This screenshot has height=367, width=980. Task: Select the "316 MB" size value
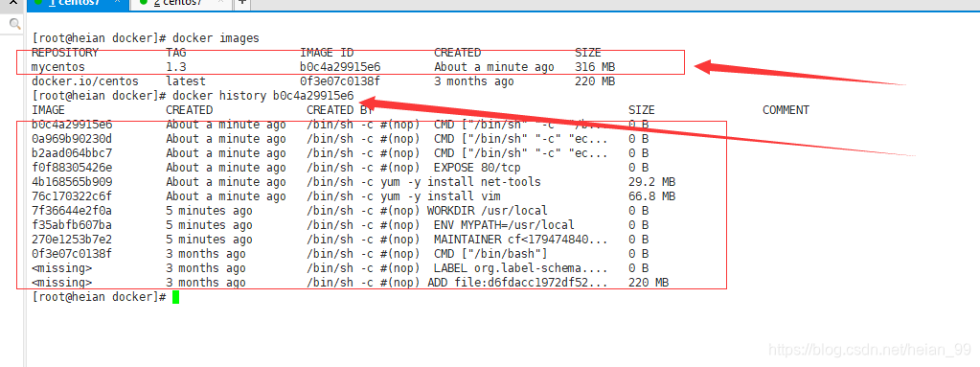595,67
